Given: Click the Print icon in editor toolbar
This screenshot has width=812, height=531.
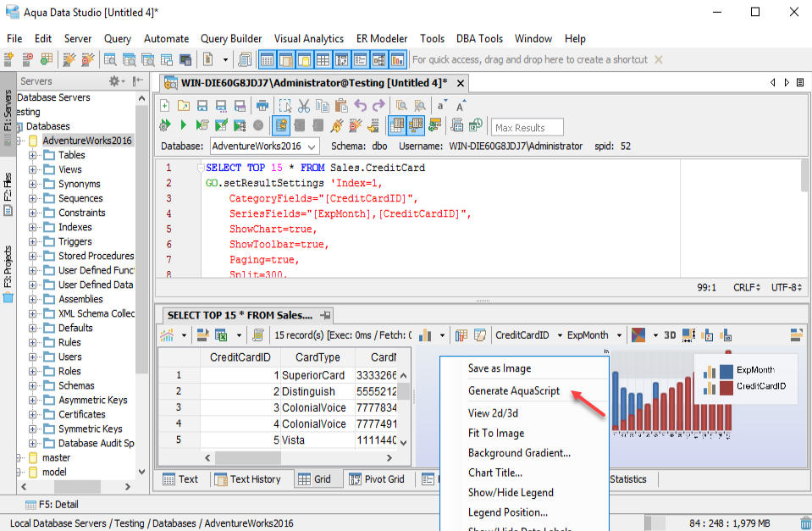Looking at the screenshot, I should (x=262, y=106).
